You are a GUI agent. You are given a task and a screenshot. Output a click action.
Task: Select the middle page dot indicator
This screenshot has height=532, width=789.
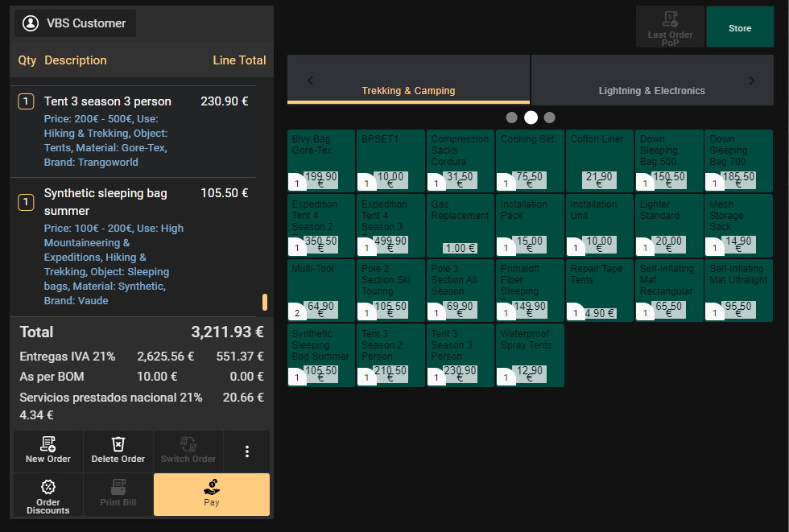pyautogui.click(x=531, y=118)
